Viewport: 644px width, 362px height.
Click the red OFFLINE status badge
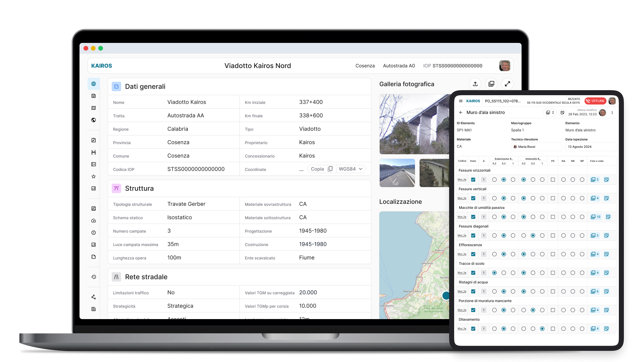595,101
